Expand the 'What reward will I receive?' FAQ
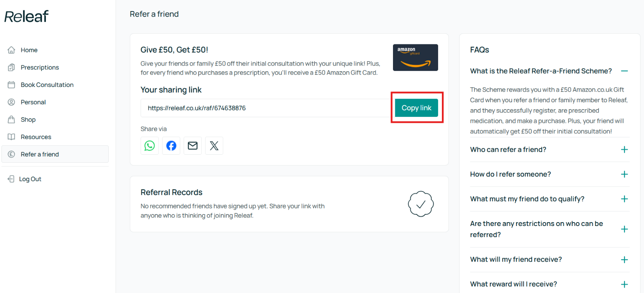 click(624, 284)
